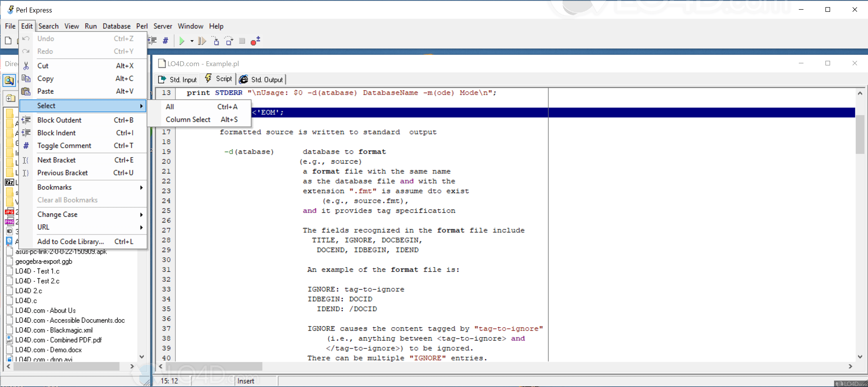
Task: Open the Server menu
Action: [163, 26]
